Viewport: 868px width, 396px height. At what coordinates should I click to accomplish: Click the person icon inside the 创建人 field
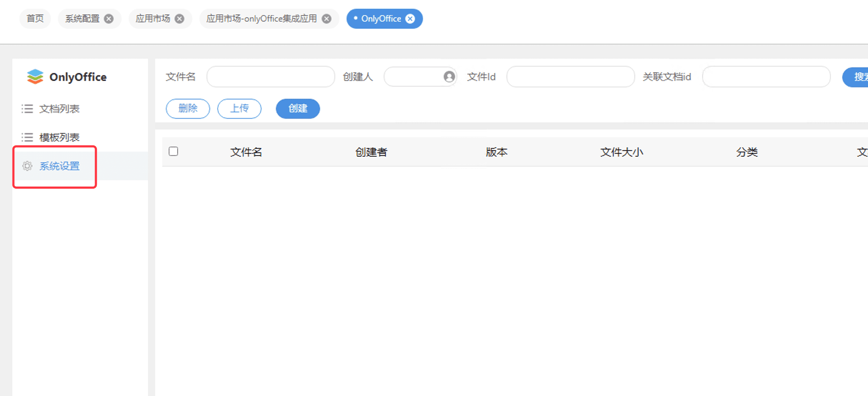coord(449,76)
